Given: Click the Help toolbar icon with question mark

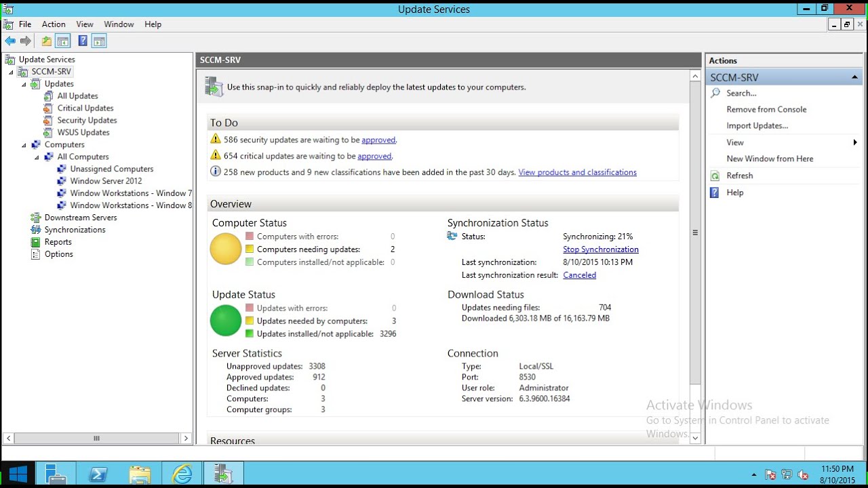Looking at the screenshot, I should pyautogui.click(x=83, y=41).
